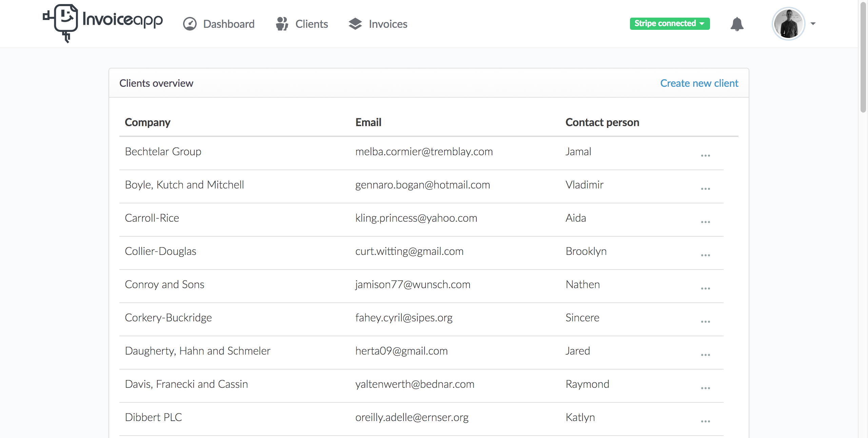Open actions menu for Dibbert PLC row
868x438 pixels.
click(x=706, y=421)
